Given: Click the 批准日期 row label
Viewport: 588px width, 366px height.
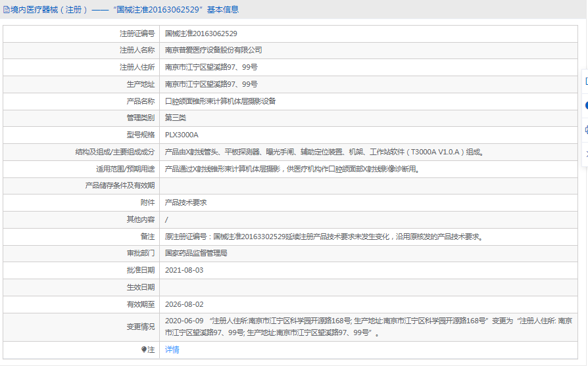Looking at the screenshot, I should pos(141,270).
